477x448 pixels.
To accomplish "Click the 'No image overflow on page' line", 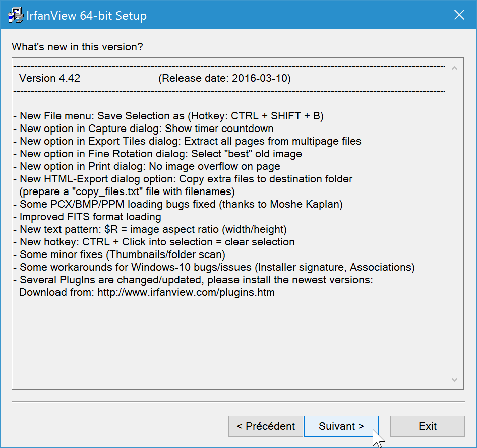I will (x=147, y=166).
